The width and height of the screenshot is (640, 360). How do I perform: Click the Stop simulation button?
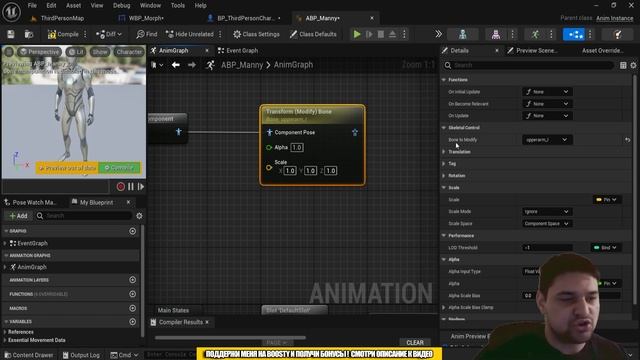click(380, 34)
